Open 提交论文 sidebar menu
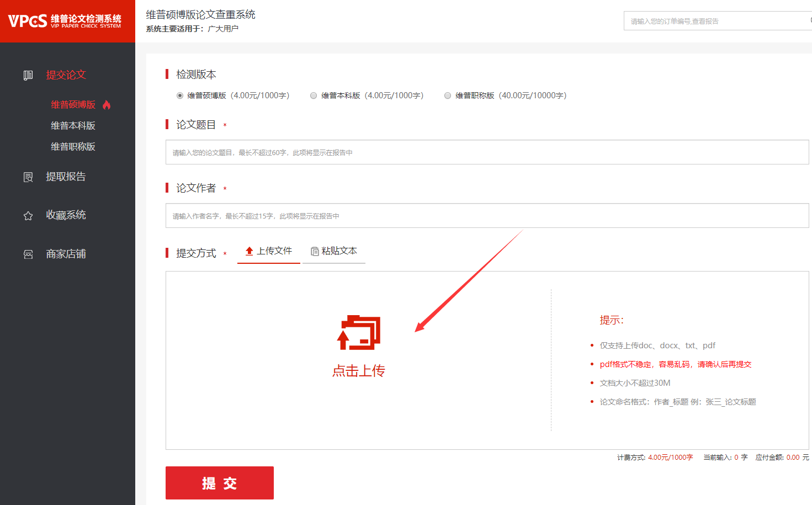The height and width of the screenshot is (505, 812). coord(66,75)
